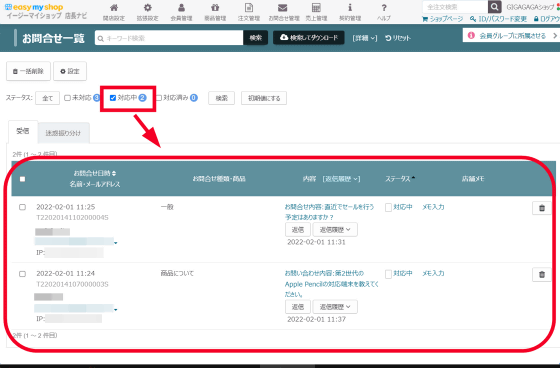Open ショップページ link
The height and width of the screenshot is (368, 560).
[443, 19]
